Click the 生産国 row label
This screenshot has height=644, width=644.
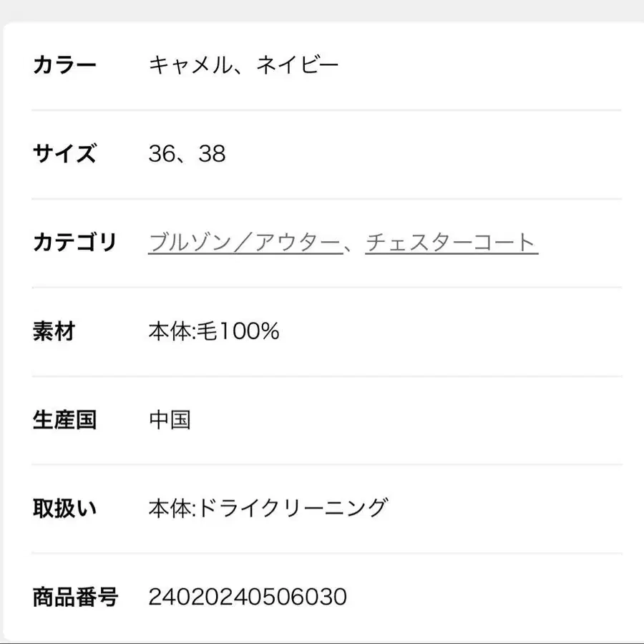[x=64, y=419]
